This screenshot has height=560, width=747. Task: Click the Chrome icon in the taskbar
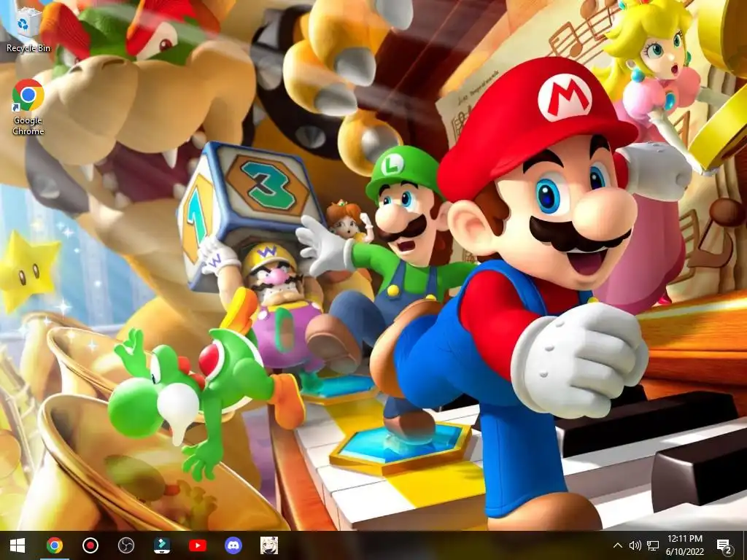[54, 545]
